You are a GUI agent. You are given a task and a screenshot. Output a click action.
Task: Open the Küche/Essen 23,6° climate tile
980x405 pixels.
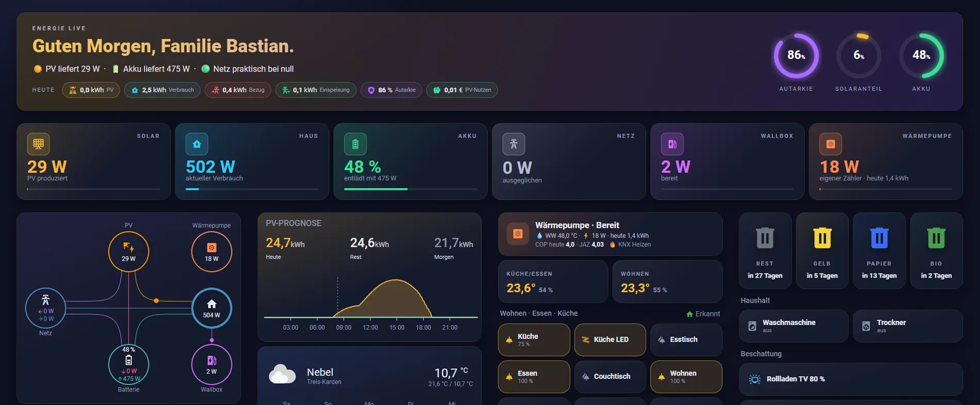[553, 282]
